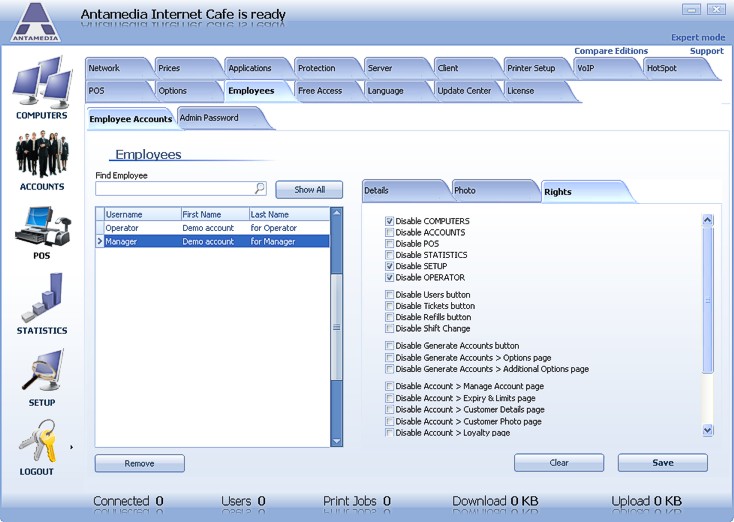Open the Free Access tab

[327, 91]
